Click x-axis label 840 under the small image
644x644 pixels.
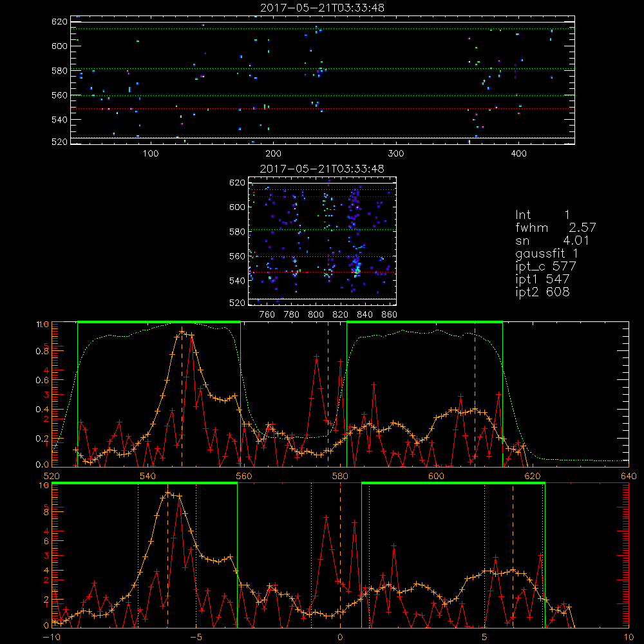pyautogui.click(x=365, y=315)
